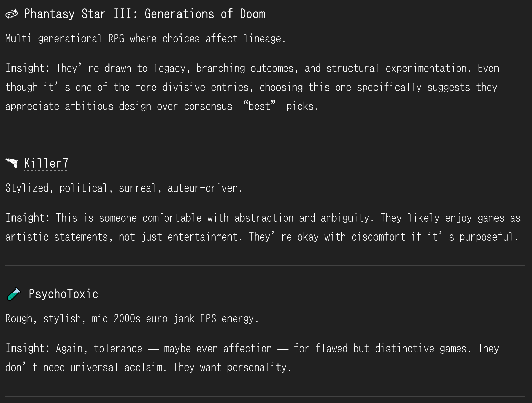Click the 'Multi-generational RPG' description line
Screen dimensions: 532x403
click(x=145, y=39)
